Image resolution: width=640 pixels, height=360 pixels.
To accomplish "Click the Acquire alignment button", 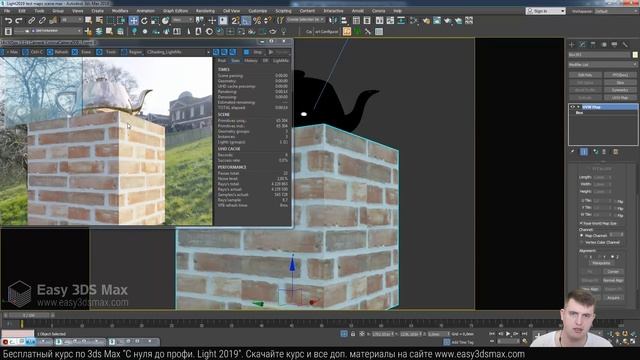I will (x=613, y=298).
